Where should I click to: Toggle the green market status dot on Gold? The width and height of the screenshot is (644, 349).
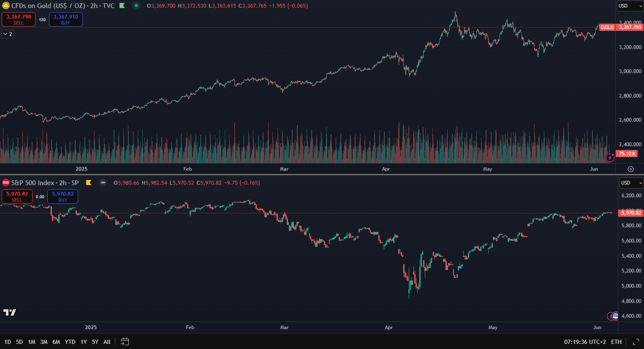[x=136, y=6]
